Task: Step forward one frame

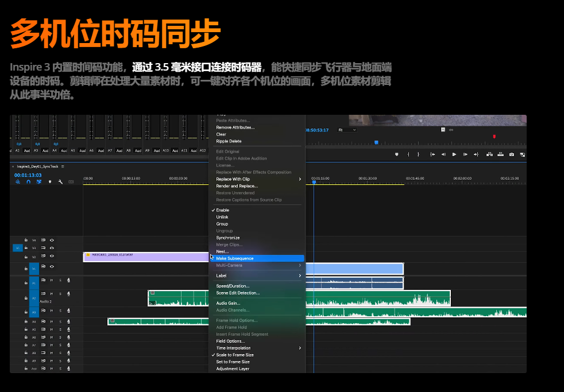Action: [x=465, y=154]
